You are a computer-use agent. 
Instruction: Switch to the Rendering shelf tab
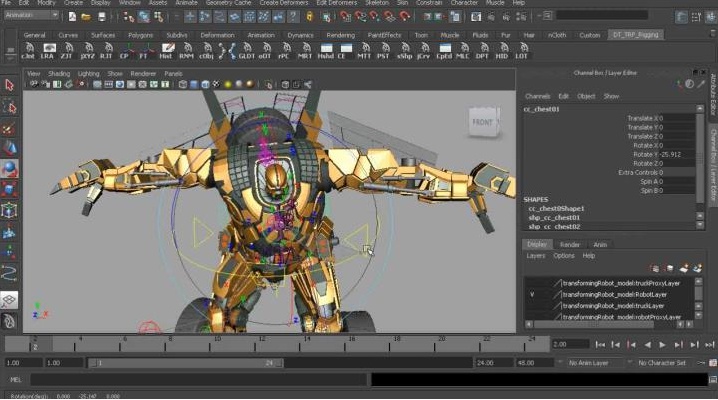(x=340, y=35)
